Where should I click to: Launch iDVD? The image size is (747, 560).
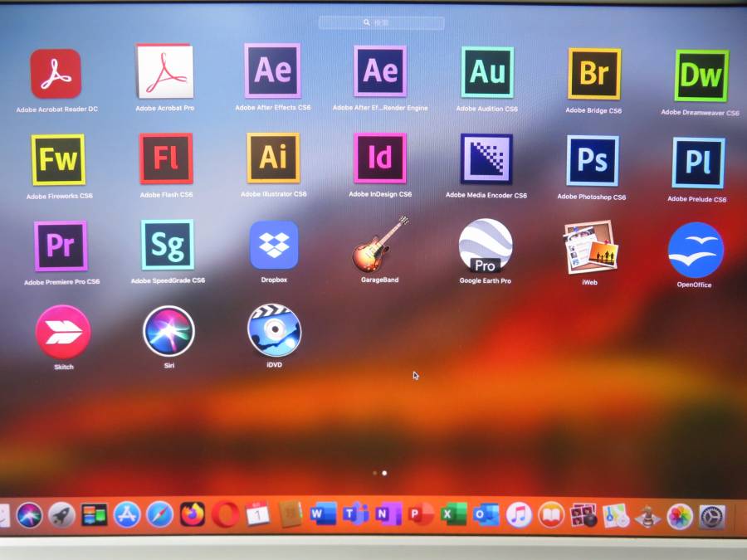pos(275,330)
